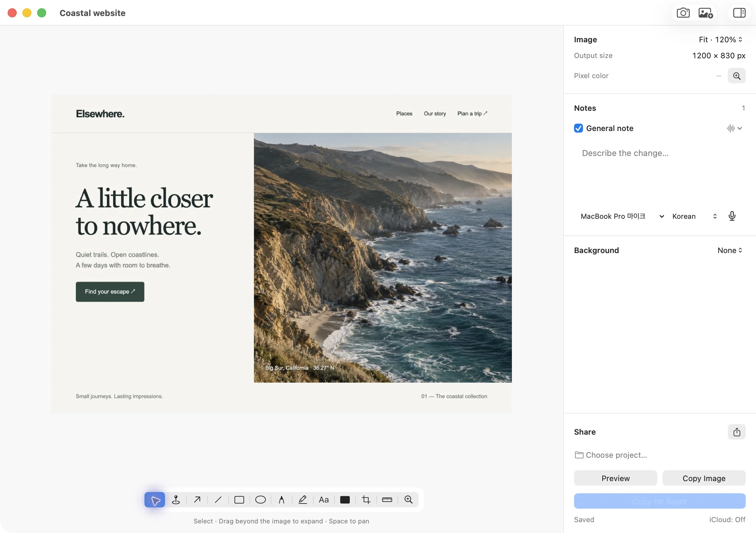This screenshot has width=756, height=533.
Task: Select the Arrow drawing tool
Action: coord(197,500)
